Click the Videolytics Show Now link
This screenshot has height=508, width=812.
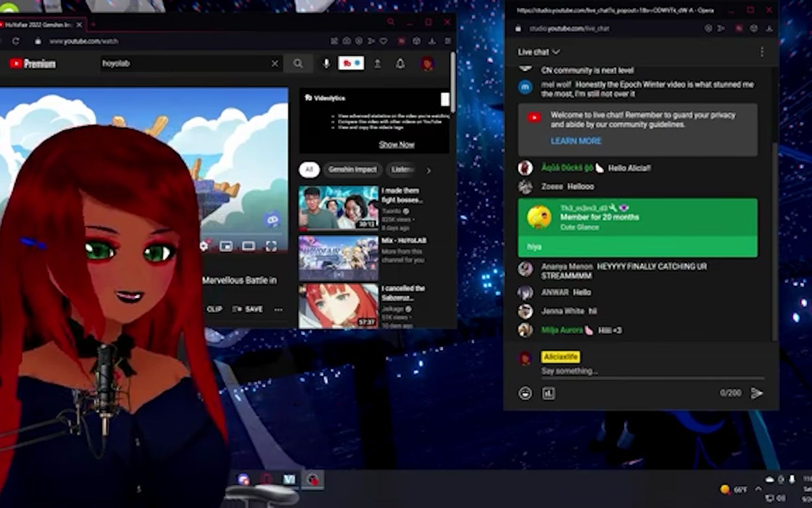397,144
